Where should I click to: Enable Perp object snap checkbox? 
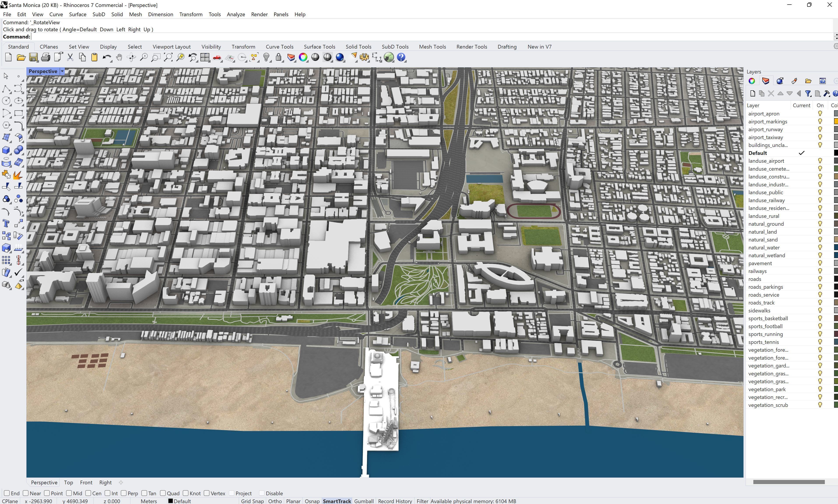click(124, 493)
